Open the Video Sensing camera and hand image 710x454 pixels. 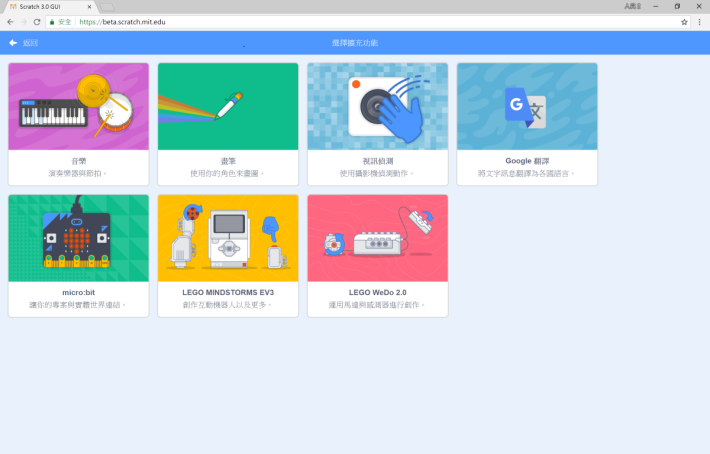coord(378,106)
